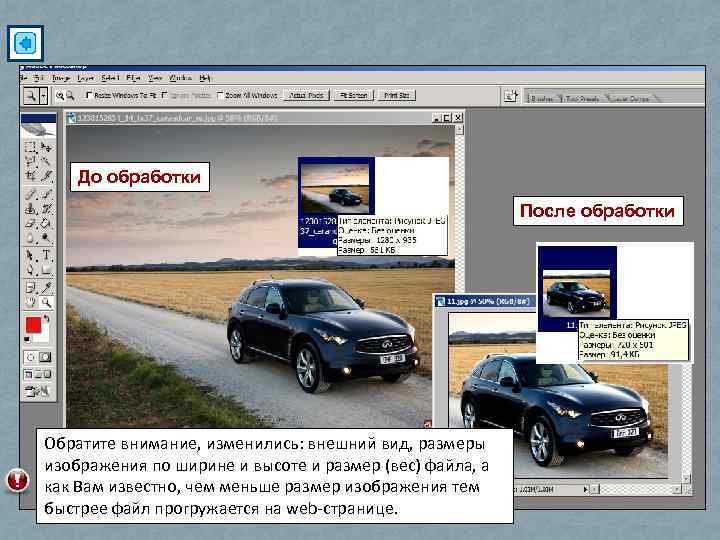Viewport: 720px width, 540px height.
Task: Select the Path Selection tool
Action: pyautogui.click(x=30, y=255)
